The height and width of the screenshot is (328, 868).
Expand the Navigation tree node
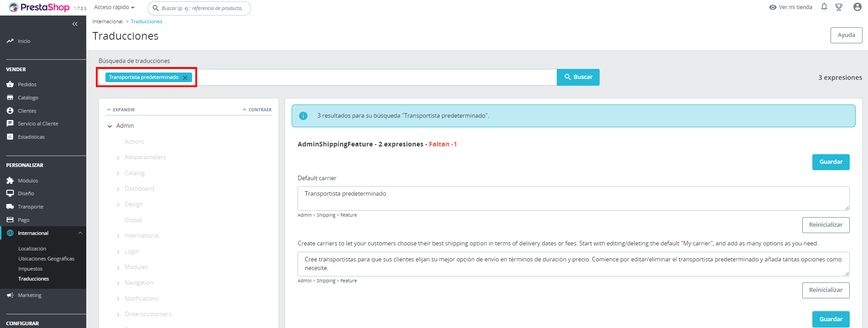pyautogui.click(x=118, y=283)
